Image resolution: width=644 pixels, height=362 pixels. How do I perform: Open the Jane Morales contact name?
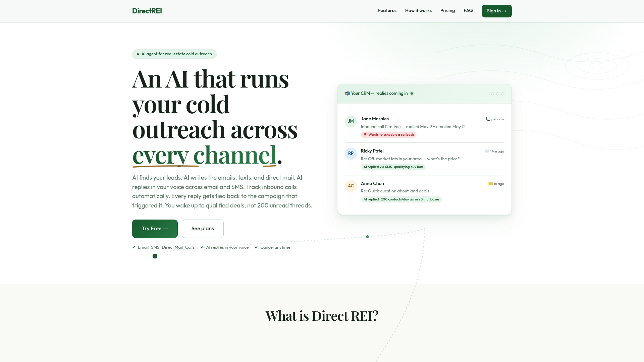coord(375,119)
